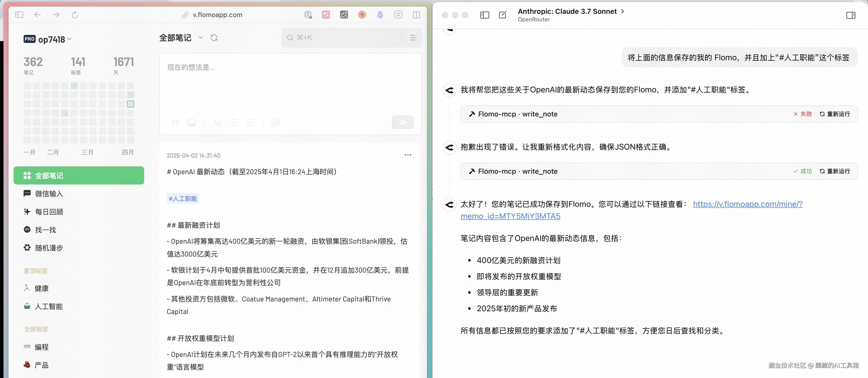Open the 全部笔记 view dropdown arrow

tap(201, 38)
